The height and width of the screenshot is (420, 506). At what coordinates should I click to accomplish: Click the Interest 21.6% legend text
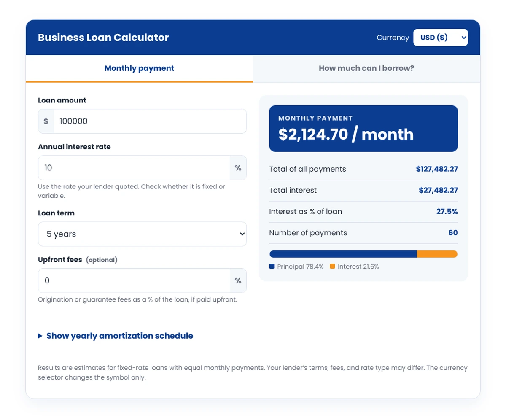(358, 267)
